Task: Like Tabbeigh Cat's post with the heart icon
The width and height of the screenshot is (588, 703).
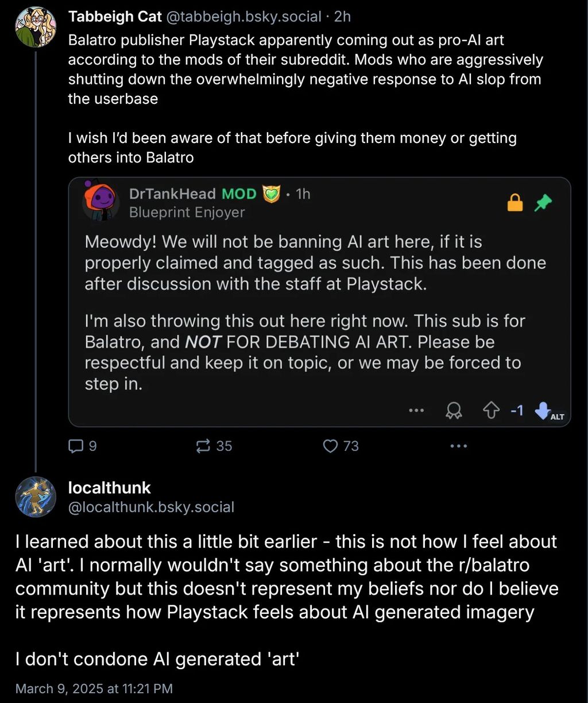Action: coord(330,446)
